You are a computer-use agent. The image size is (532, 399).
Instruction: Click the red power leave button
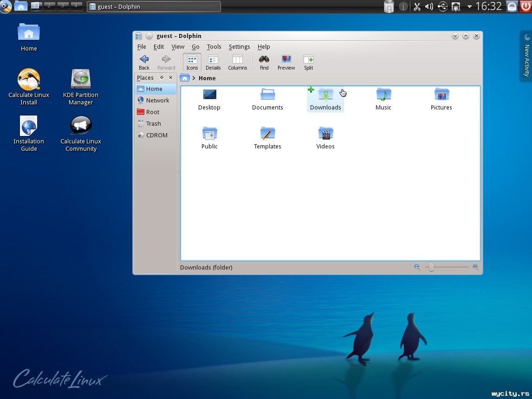(x=526, y=6)
